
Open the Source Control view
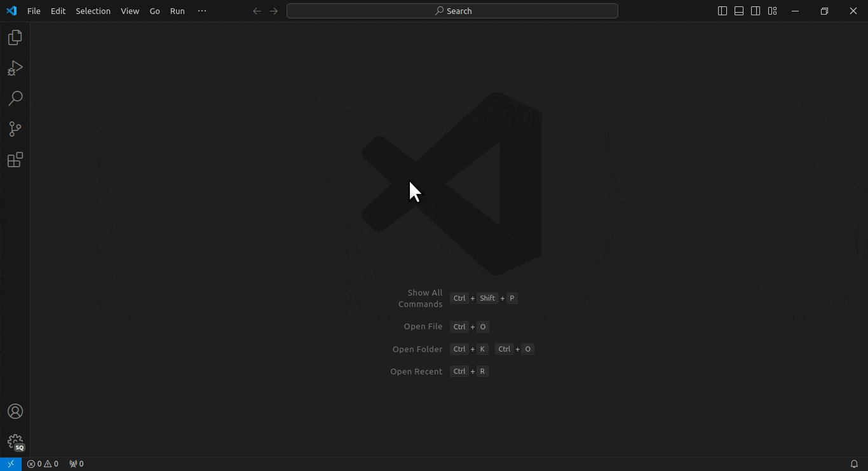coord(15,129)
